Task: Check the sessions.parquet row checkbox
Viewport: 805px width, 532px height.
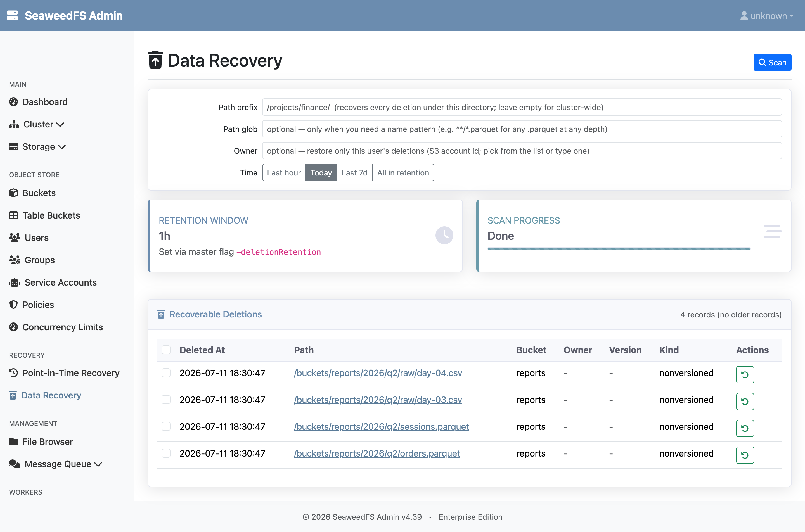Action: 166,426
